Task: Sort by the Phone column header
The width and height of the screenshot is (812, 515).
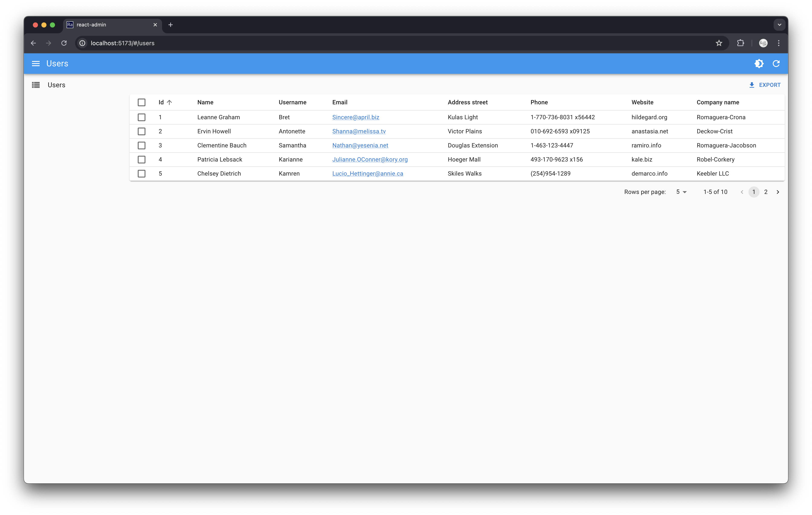Action: point(539,102)
